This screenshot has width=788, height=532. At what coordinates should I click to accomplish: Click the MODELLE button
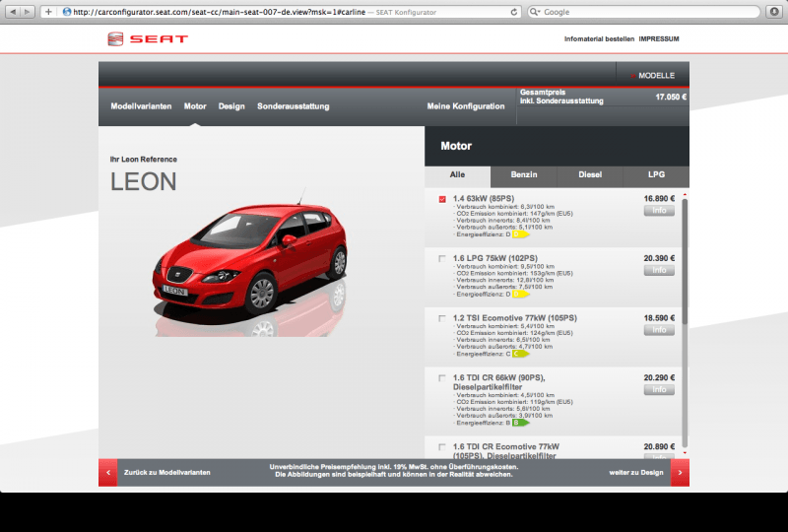(653, 76)
